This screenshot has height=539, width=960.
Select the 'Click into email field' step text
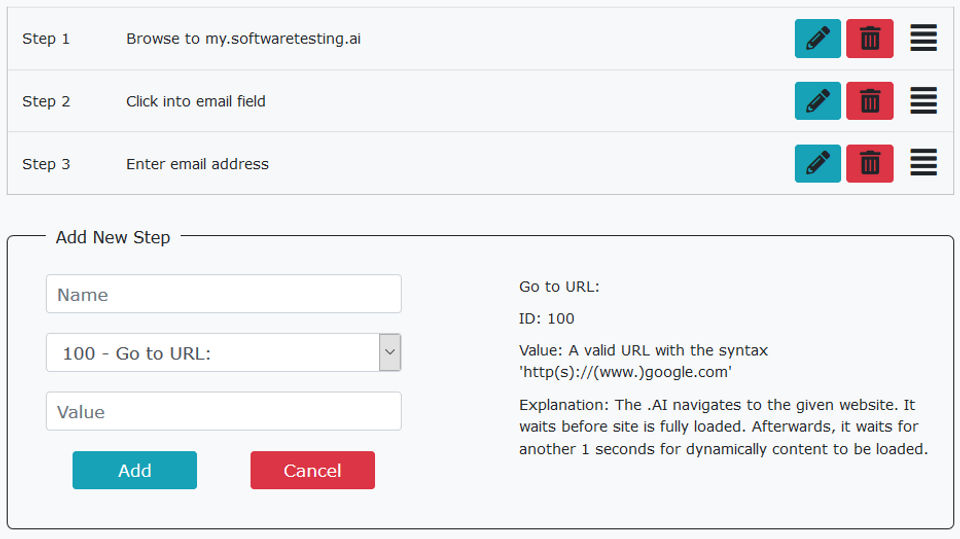196,101
